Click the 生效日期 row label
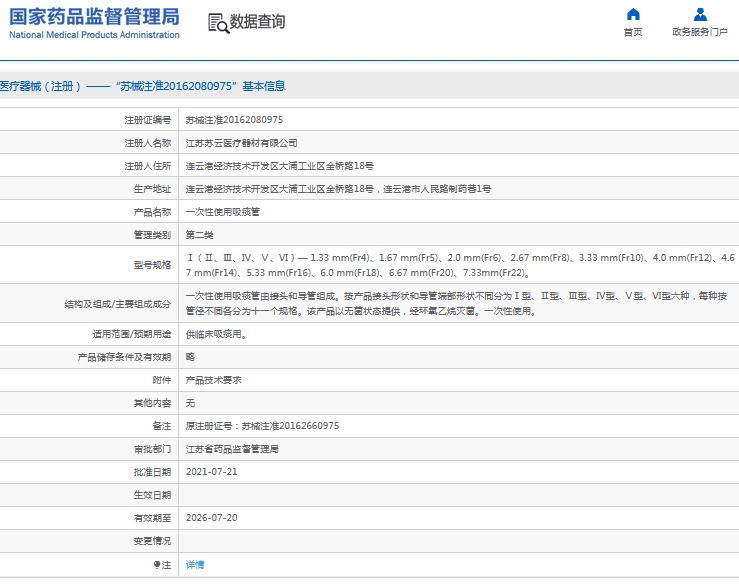The image size is (739, 585). [152, 495]
